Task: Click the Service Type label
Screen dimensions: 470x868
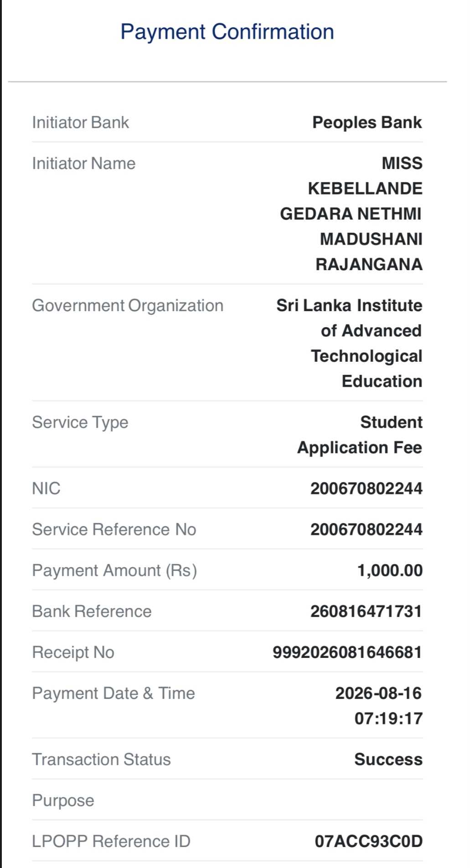Action: [80, 423]
